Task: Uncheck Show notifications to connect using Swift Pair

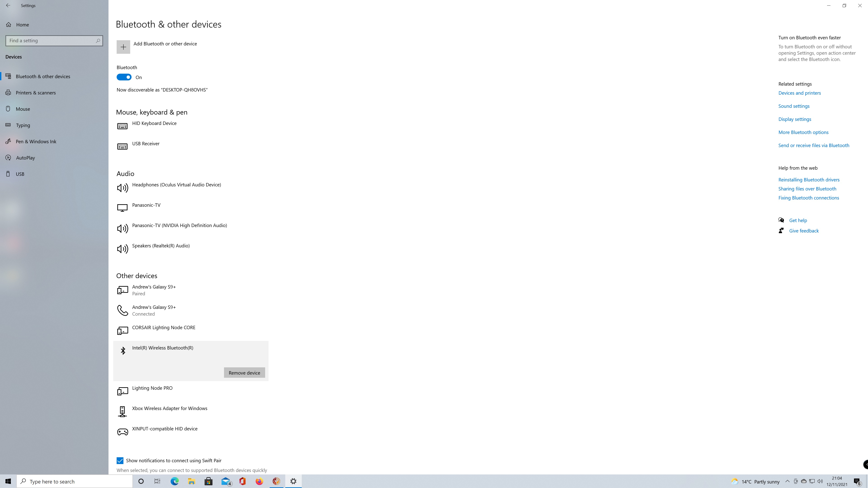Action: click(x=120, y=460)
